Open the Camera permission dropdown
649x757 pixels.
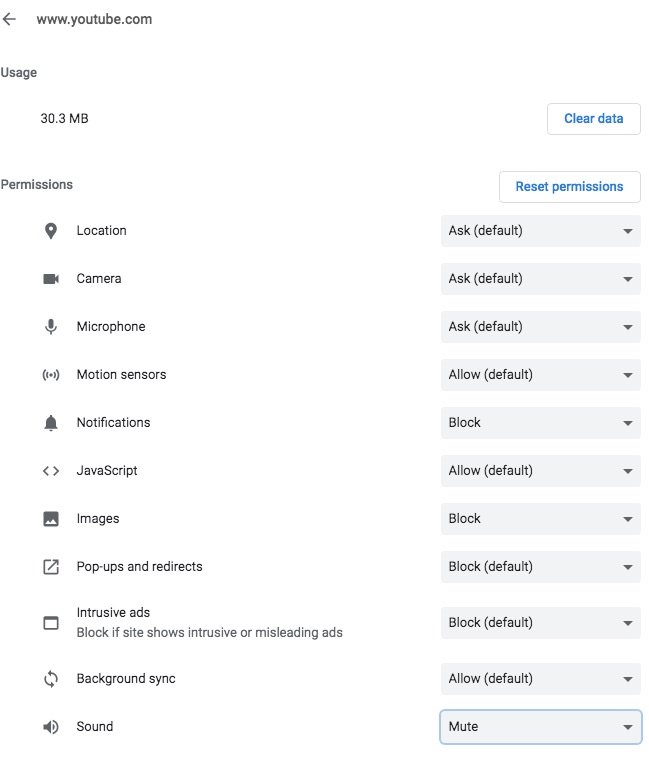pos(540,279)
